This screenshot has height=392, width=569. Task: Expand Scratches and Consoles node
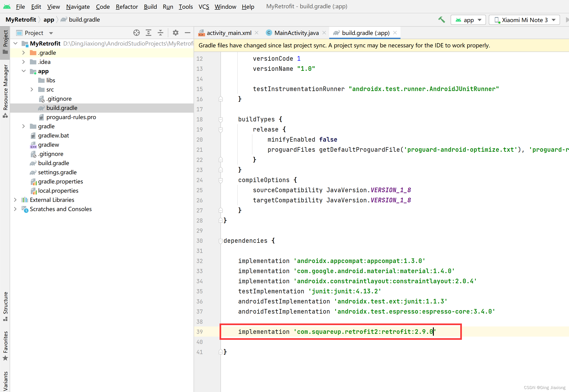click(x=15, y=209)
